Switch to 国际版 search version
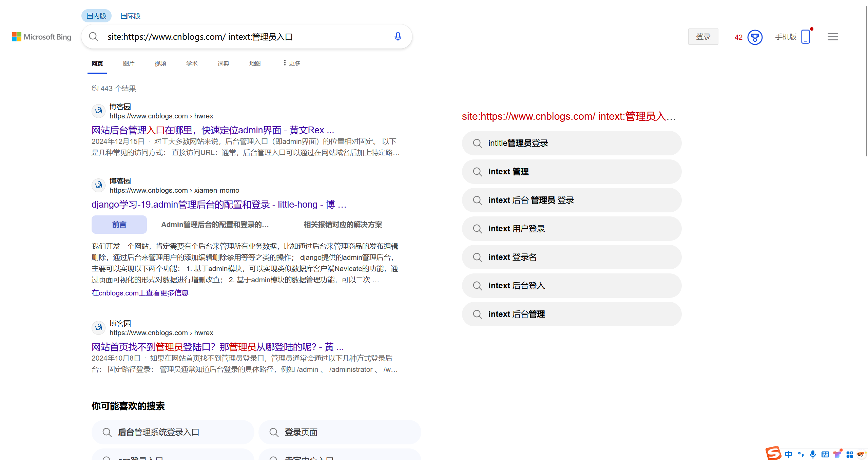The image size is (868, 460). (130, 16)
